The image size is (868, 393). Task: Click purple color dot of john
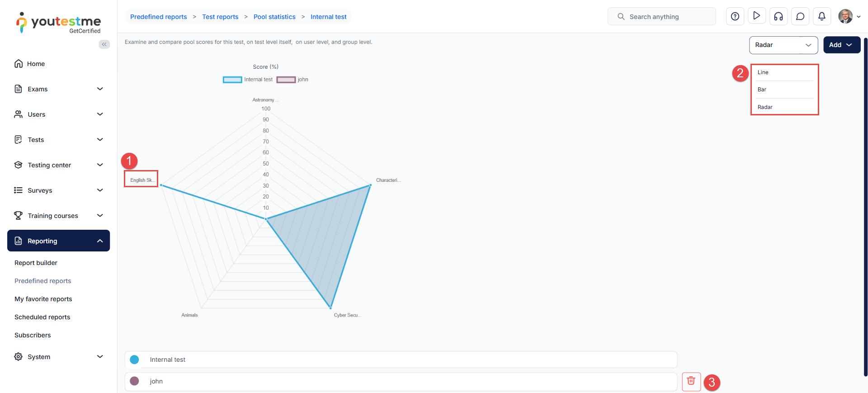(134, 381)
